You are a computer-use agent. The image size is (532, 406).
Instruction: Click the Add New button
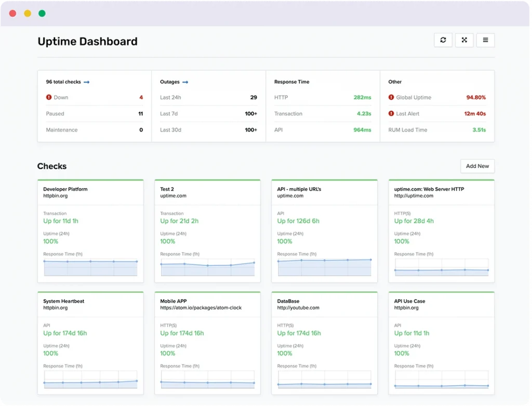coord(477,166)
